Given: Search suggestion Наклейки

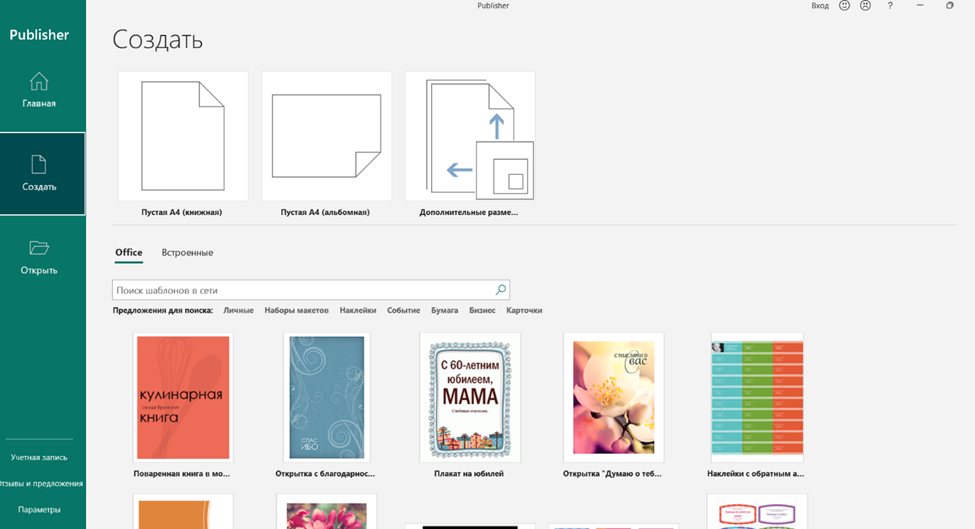Looking at the screenshot, I should (x=358, y=310).
